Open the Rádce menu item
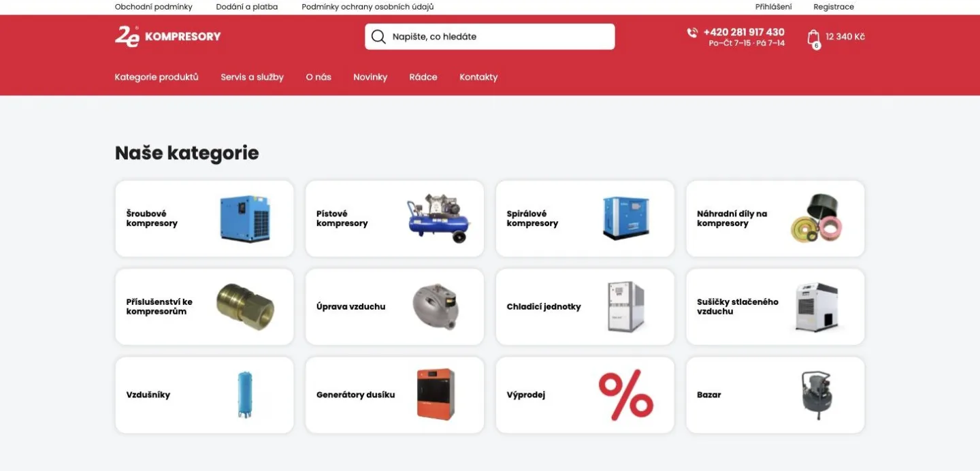The image size is (980, 471). 423,77
